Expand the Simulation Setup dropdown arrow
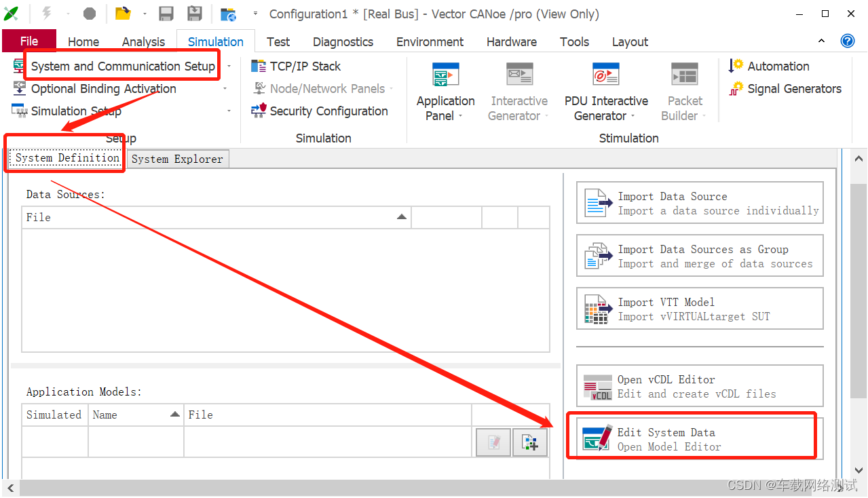868x498 pixels. coord(229,111)
